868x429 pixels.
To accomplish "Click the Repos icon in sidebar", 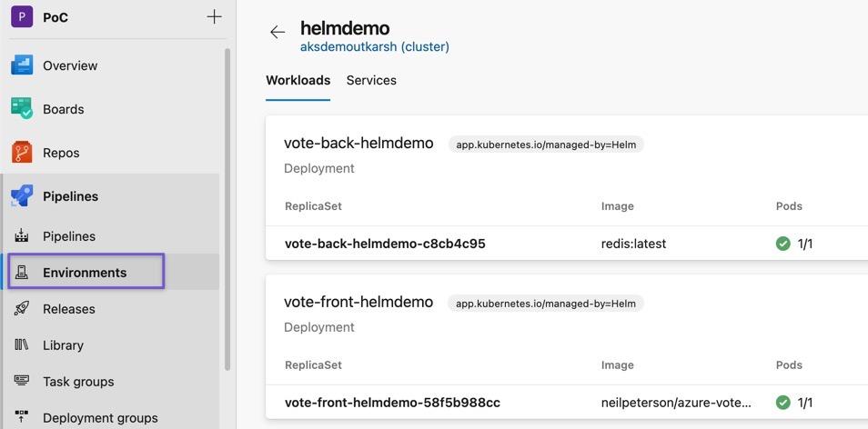I will coord(22,152).
